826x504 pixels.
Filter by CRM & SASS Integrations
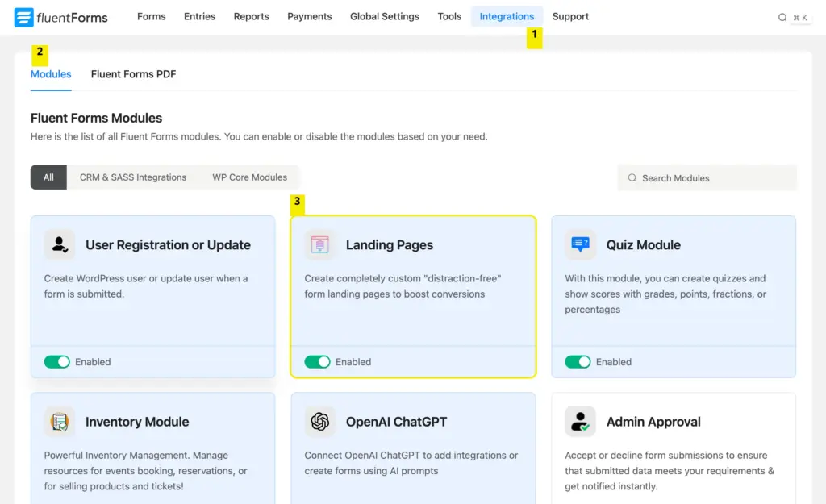click(x=132, y=177)
